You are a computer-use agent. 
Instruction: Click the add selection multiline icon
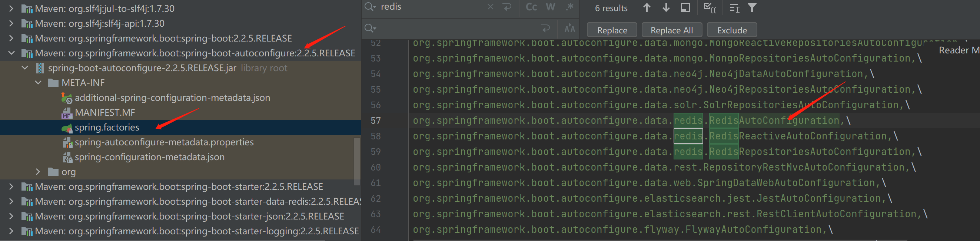coord(734,8)
